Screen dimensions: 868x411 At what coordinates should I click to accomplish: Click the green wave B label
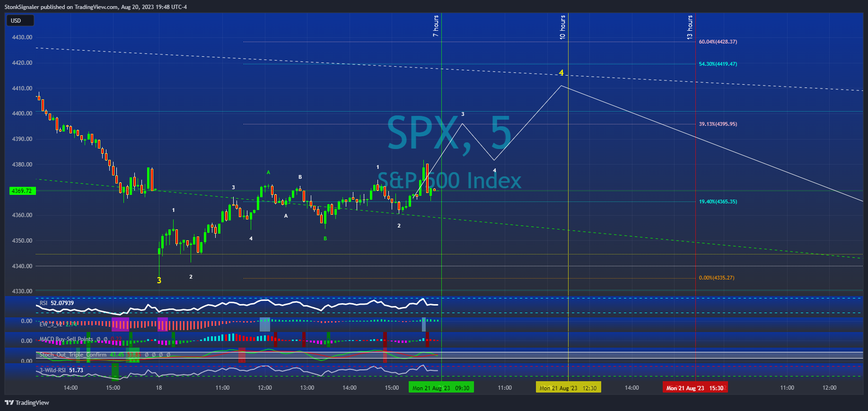325,238
